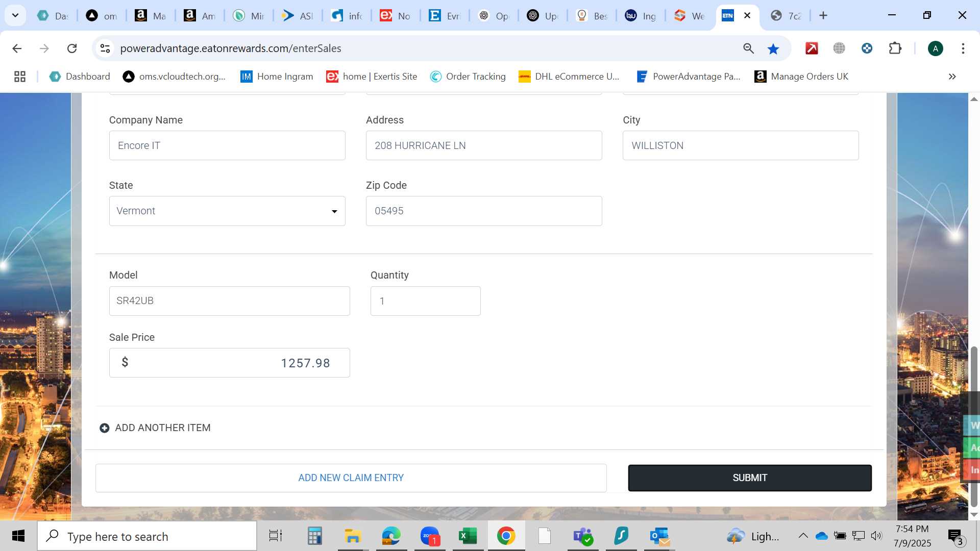Expand the State dropdown showing Vermont
The width and height of the screenshot is (980, 551).
click(x=227, y=211)
